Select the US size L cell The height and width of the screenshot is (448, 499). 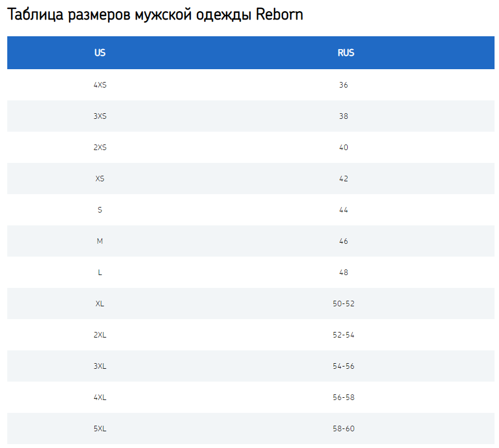coord(100,273)
